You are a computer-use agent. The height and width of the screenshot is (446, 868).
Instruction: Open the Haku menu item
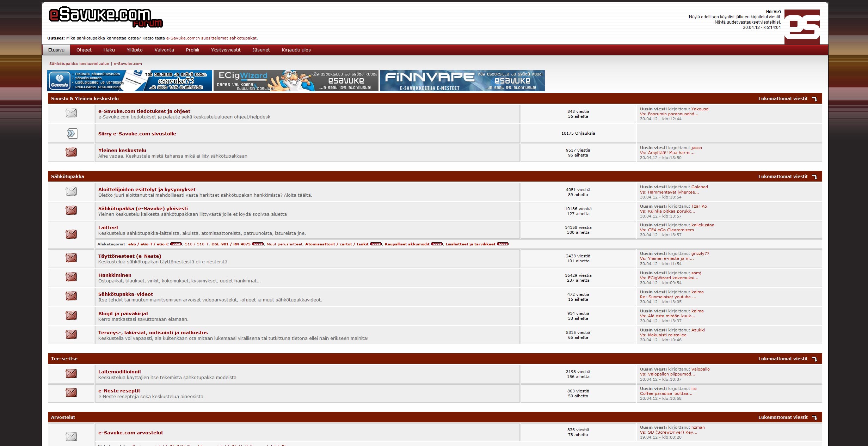[x=109, y=50]
